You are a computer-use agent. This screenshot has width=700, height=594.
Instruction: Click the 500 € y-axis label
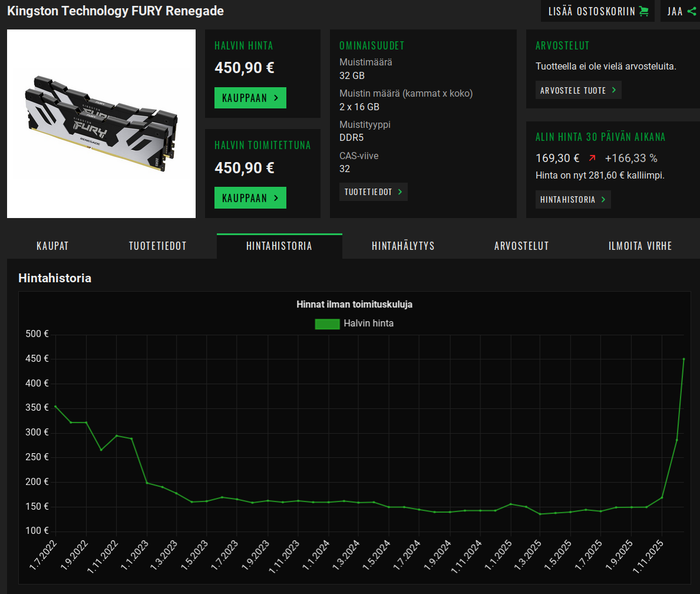(37, 334)
